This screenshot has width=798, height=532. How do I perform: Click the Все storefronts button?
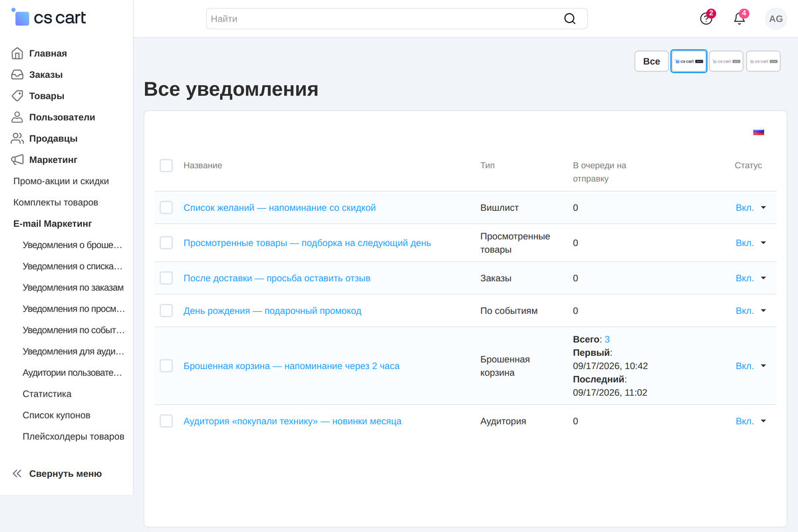tap(652, 61)
